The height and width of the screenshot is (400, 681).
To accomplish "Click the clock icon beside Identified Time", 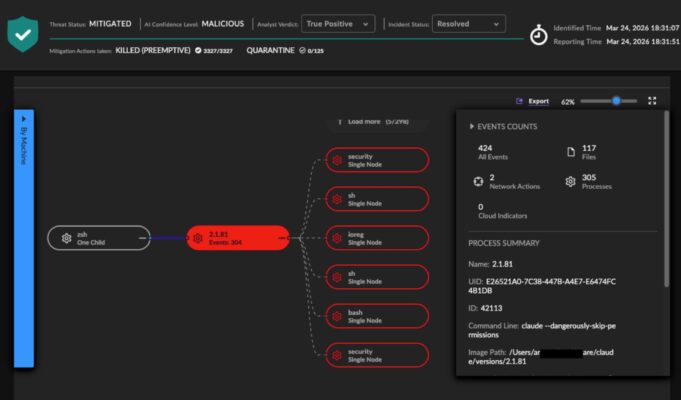I will point(539,35).
